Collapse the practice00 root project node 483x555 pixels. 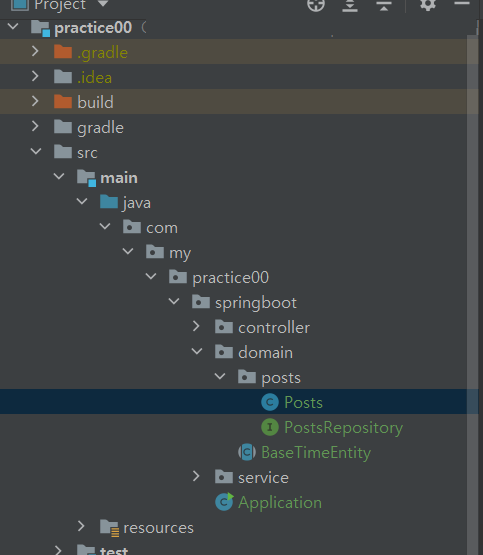(x=13, y=26)
